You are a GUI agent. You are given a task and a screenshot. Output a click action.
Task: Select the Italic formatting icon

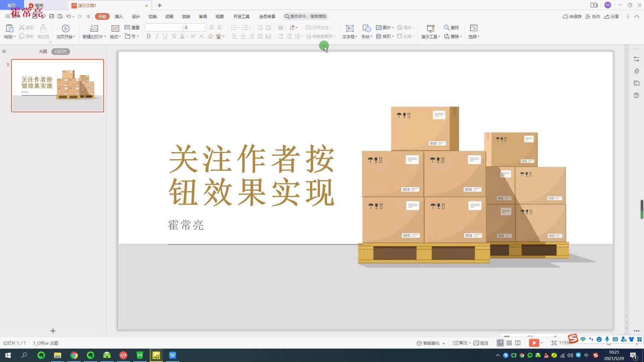[x=157, y=36]
